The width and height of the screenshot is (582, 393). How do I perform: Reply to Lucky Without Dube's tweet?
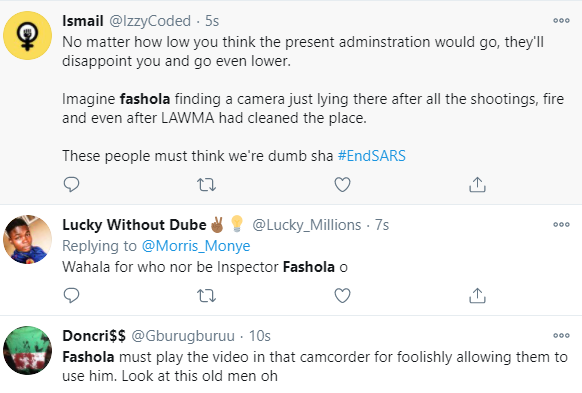71,296
